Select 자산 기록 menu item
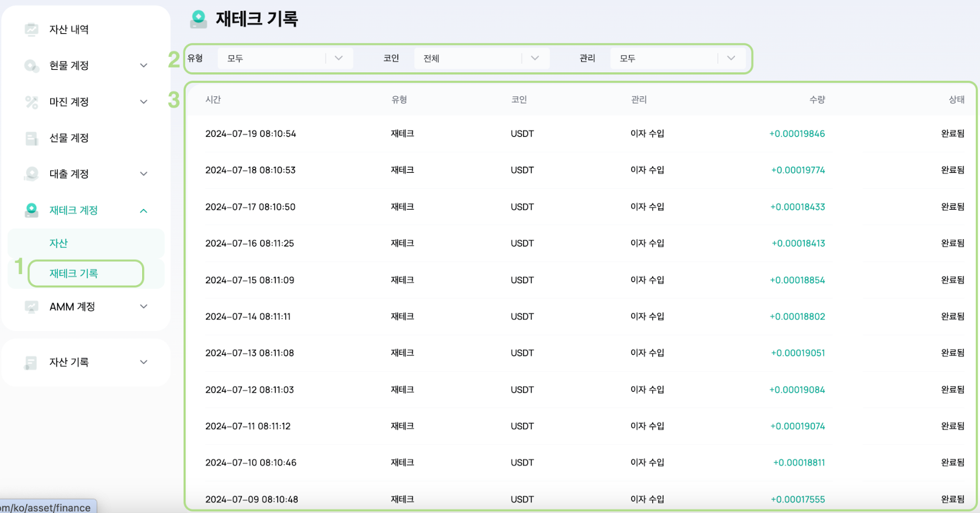The image size is (980, 513). [x=69, y=362]
